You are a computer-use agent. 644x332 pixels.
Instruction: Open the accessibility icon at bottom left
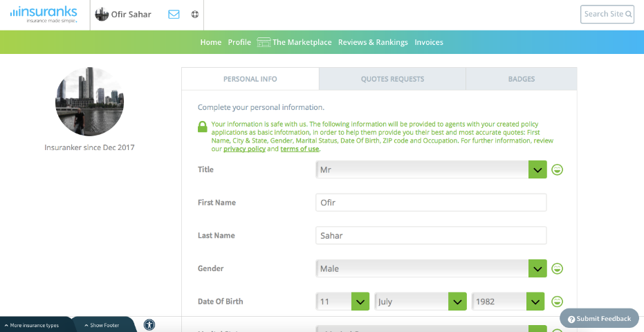click(149, 324)
